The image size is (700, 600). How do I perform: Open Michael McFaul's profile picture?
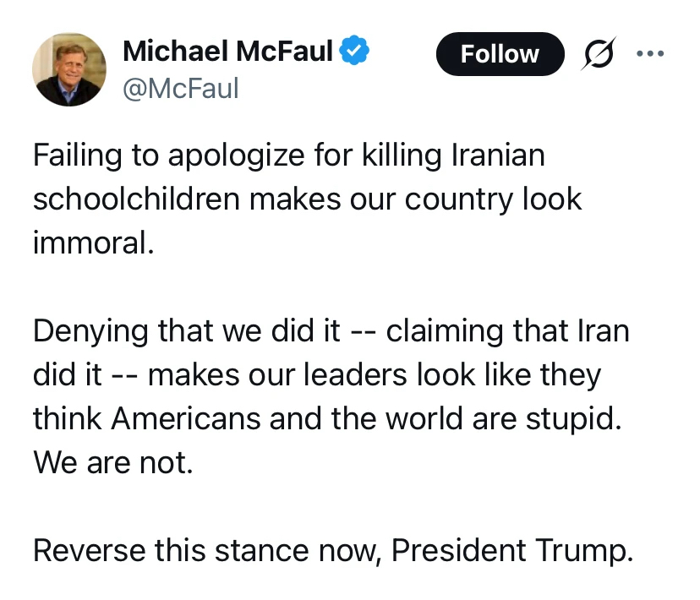(69, 69)
